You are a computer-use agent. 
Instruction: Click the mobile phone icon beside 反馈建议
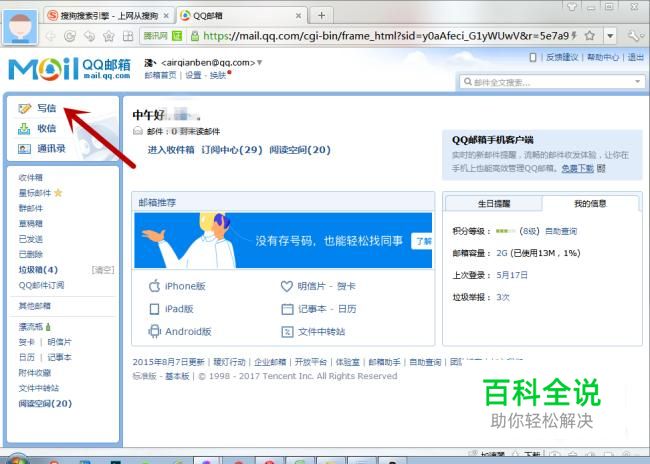pyautogui.click(x=533, y=57)
